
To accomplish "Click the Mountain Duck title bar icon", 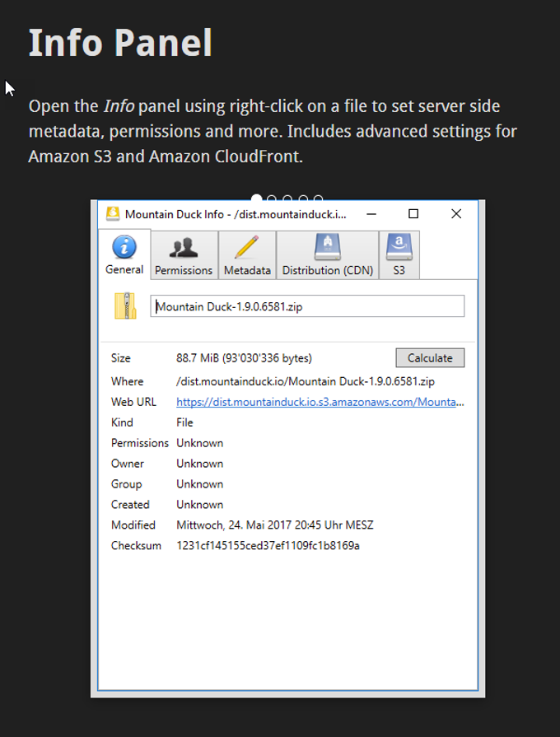I will click(x=113, y=214).
